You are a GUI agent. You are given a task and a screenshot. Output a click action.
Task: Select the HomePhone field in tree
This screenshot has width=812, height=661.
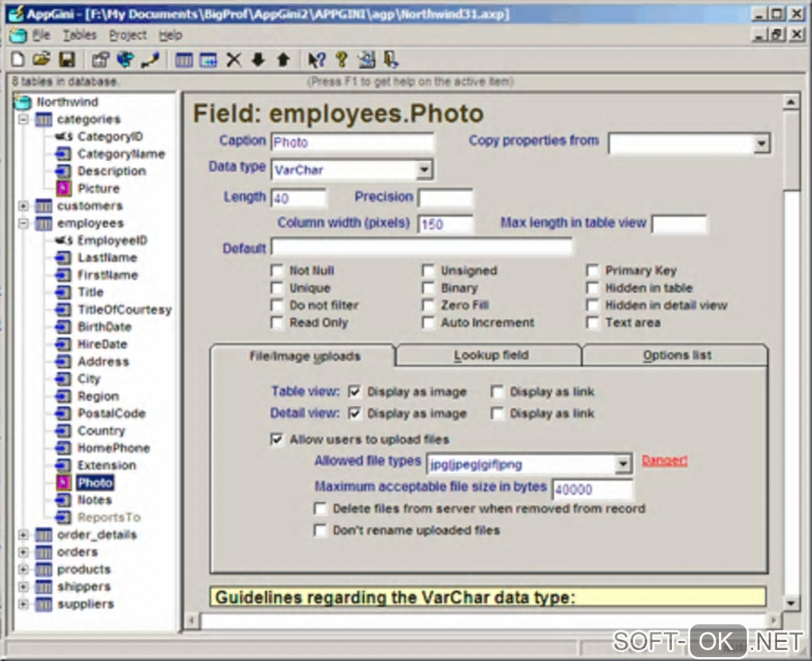[113, 448]
